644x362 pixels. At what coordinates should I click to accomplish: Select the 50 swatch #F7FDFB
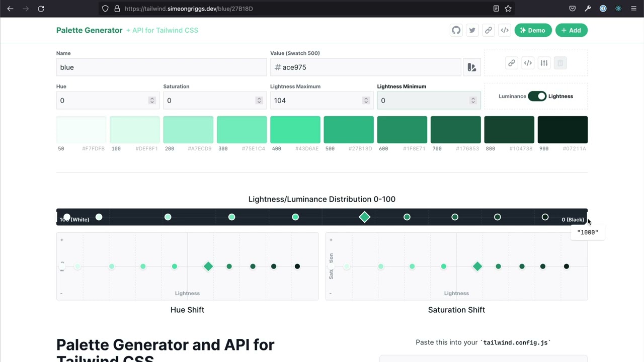click(82, 130)
